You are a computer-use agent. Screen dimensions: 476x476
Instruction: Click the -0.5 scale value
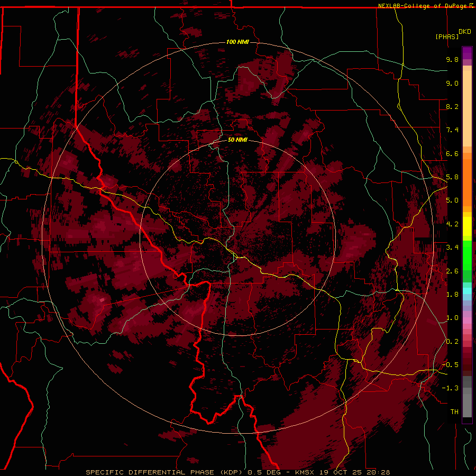450,365
